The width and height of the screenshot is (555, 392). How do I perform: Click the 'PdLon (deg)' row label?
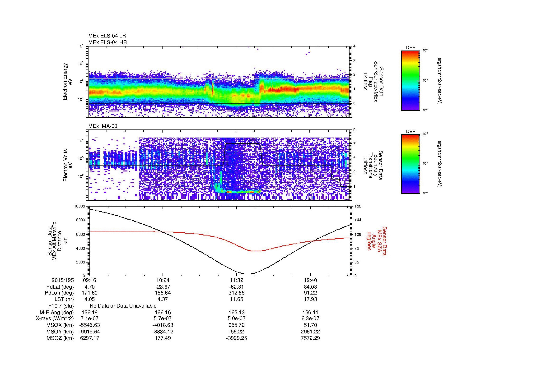coord(59,293)
